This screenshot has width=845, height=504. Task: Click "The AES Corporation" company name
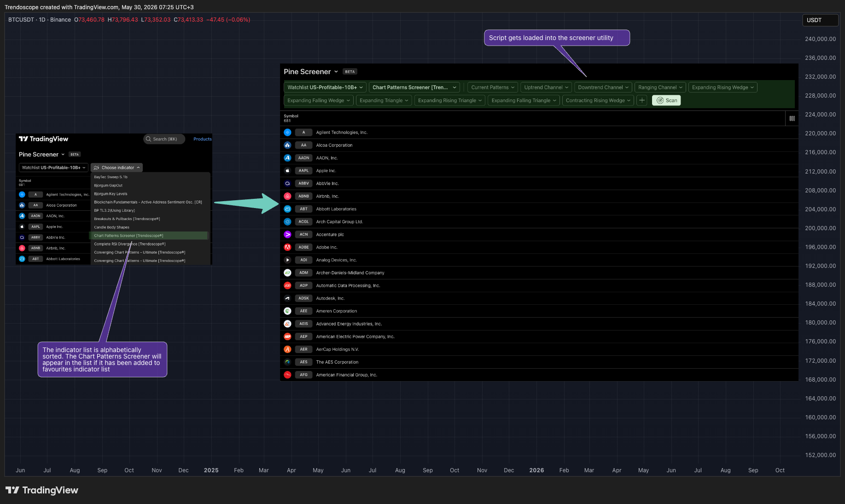click(337, 362)
